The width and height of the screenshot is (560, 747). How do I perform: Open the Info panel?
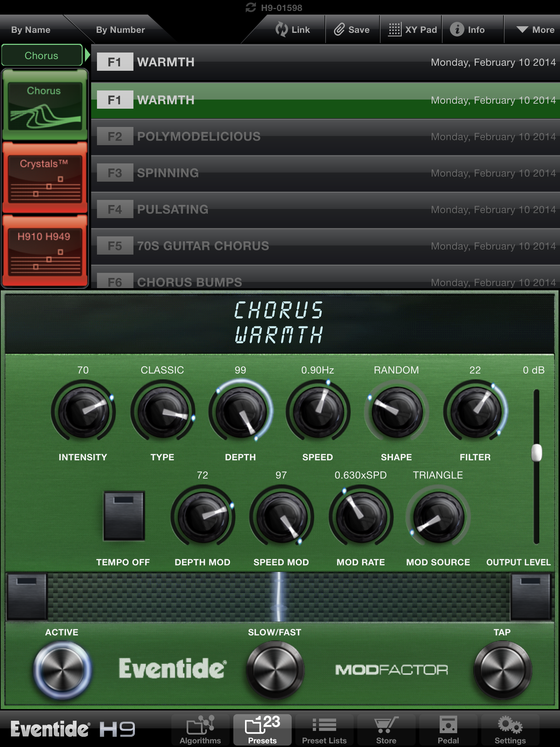(467, 30)
